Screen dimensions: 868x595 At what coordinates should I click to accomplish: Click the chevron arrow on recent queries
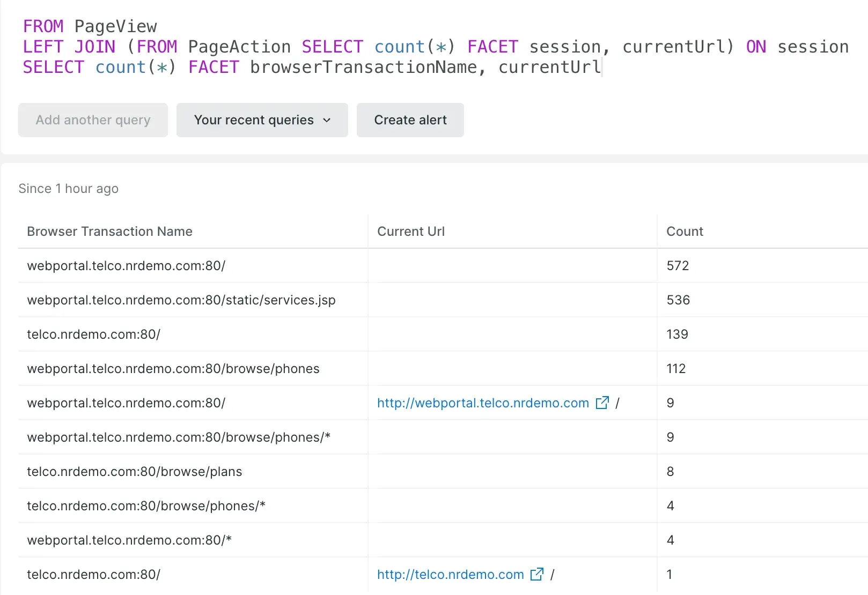click(x=327, y=120)
